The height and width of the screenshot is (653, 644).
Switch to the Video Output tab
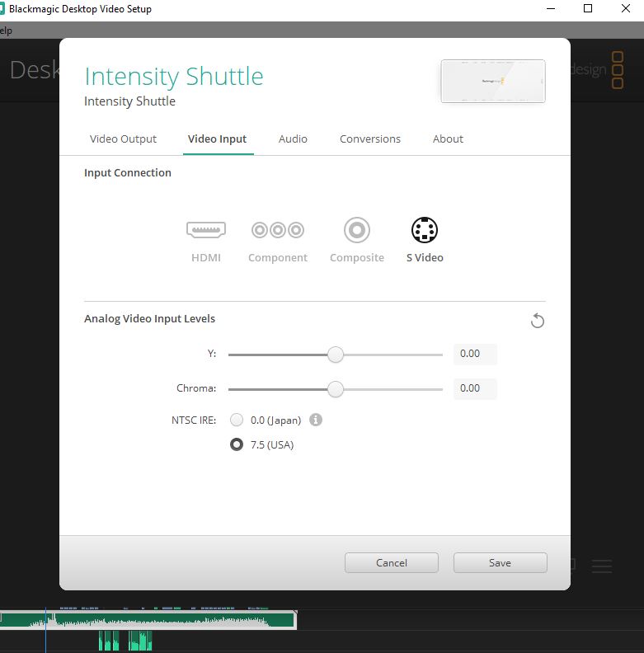click(x=123, y=139)
